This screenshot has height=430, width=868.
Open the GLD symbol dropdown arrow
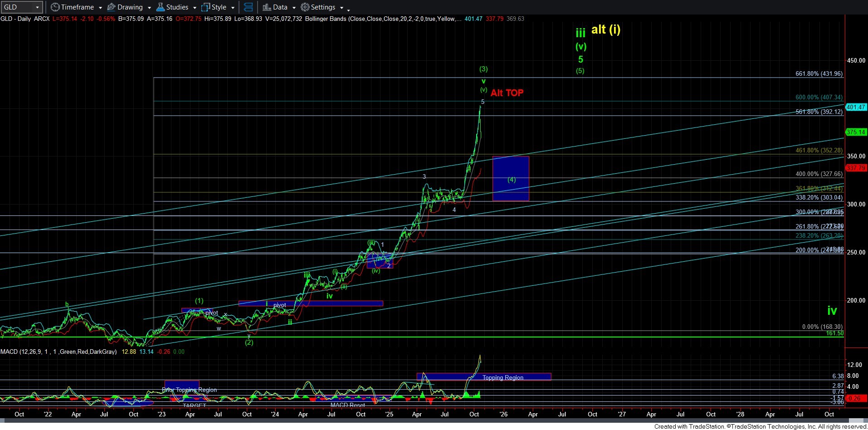tap(37, 7)
